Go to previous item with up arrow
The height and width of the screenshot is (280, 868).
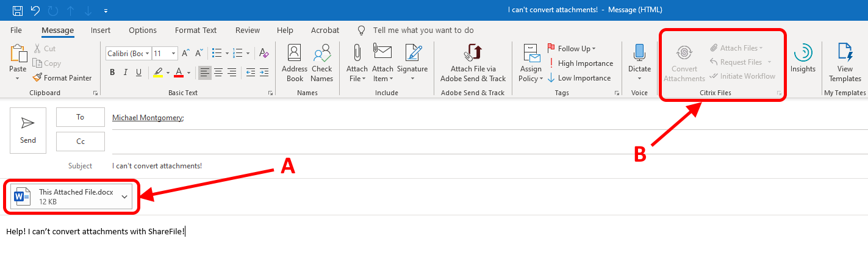[70, 10]
